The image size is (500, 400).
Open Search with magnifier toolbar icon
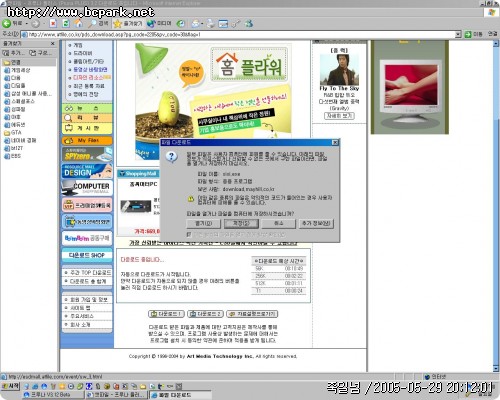pyautogui.click(x=98, y=23)
